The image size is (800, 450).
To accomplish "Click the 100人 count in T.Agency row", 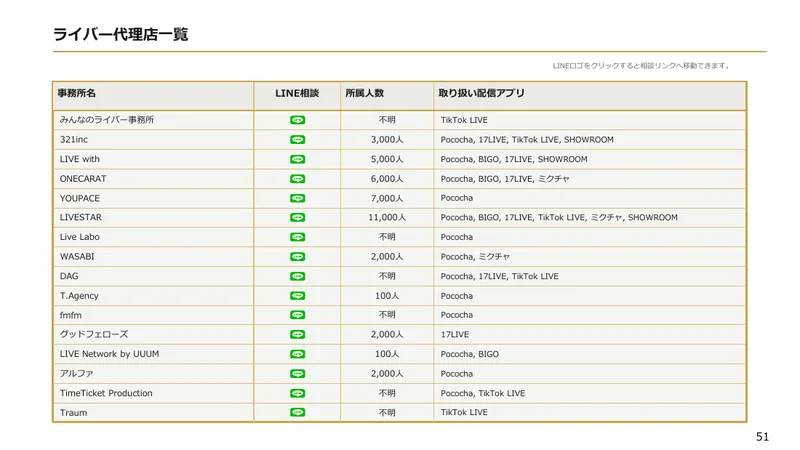I will pyautogui.click(x=387, y=295).
